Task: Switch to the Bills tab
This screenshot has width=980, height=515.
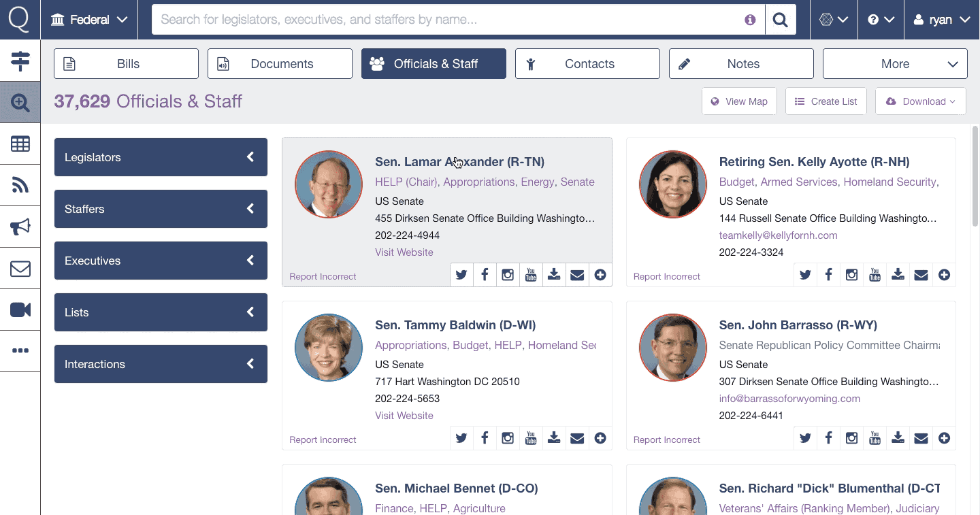Action: pyautogui.click(x=126, y=64)
